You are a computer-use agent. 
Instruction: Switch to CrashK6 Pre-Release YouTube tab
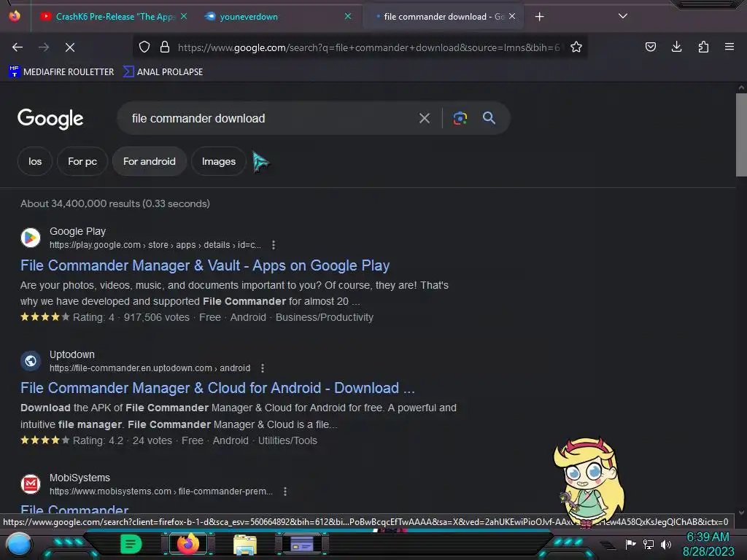click(x=115, y=17)
